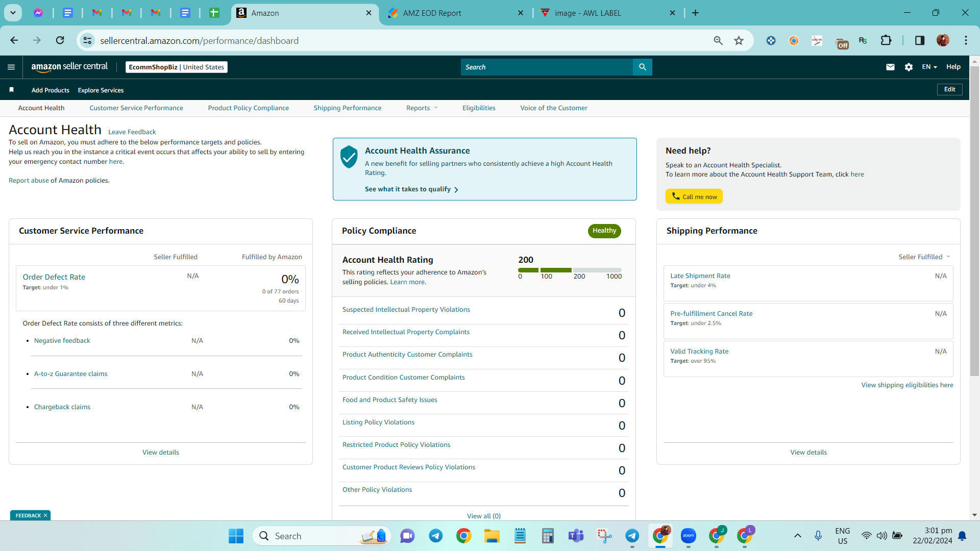This screenshot has width=980, height=551.
Task: Open the Eligibilities tab
Action: point(479,108)
